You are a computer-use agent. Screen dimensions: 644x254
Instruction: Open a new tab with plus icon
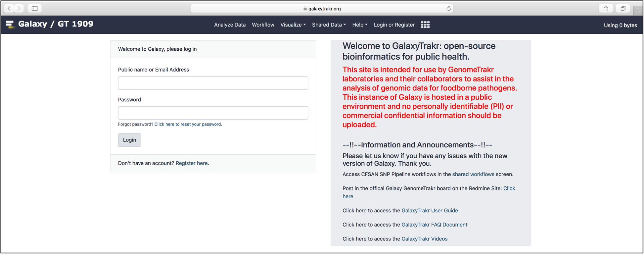(638, 11)
